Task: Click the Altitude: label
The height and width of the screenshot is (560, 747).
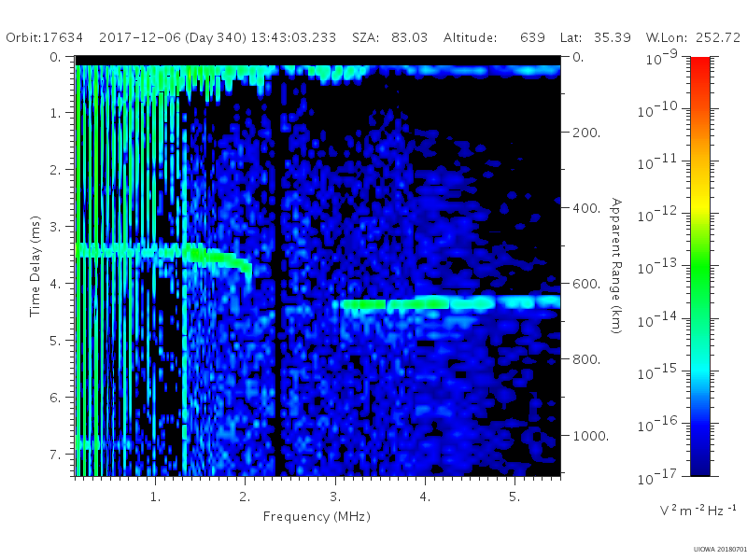Action: 470,37
